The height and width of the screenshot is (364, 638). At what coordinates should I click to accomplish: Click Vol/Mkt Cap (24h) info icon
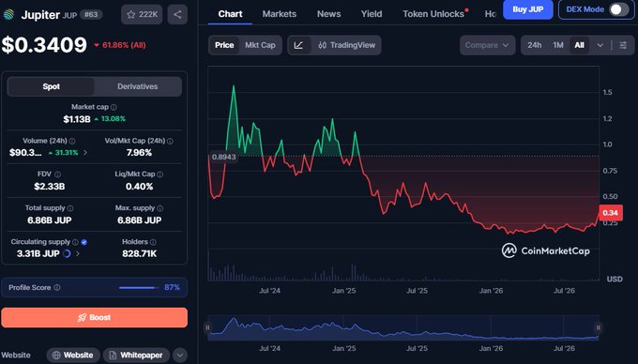tap(170, 141)
